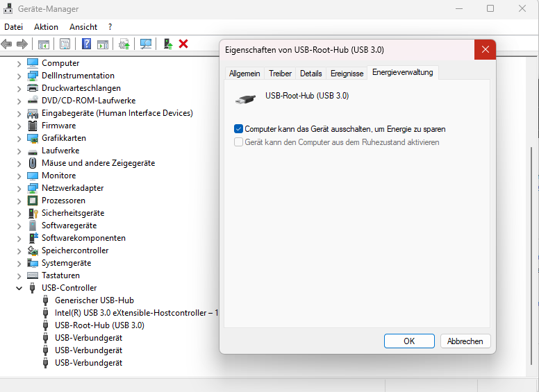Expand the Netzwerkadapter category
Viewport: 539px width, 392px height.
pyautogui.click(x=19, y=189)
